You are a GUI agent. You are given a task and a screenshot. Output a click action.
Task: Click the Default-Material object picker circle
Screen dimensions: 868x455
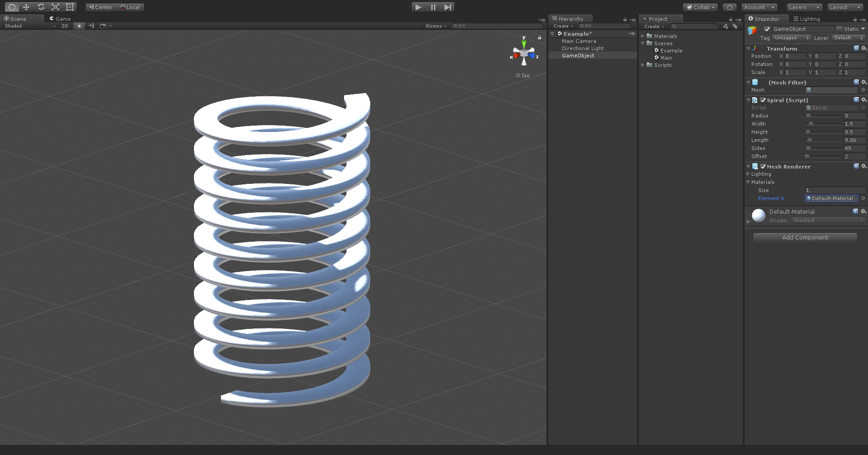pos(863,198)
